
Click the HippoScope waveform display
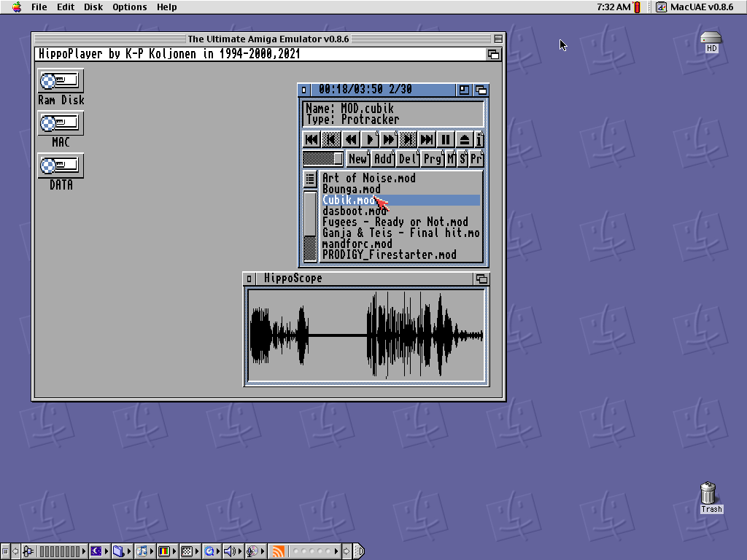click(366, 335)
